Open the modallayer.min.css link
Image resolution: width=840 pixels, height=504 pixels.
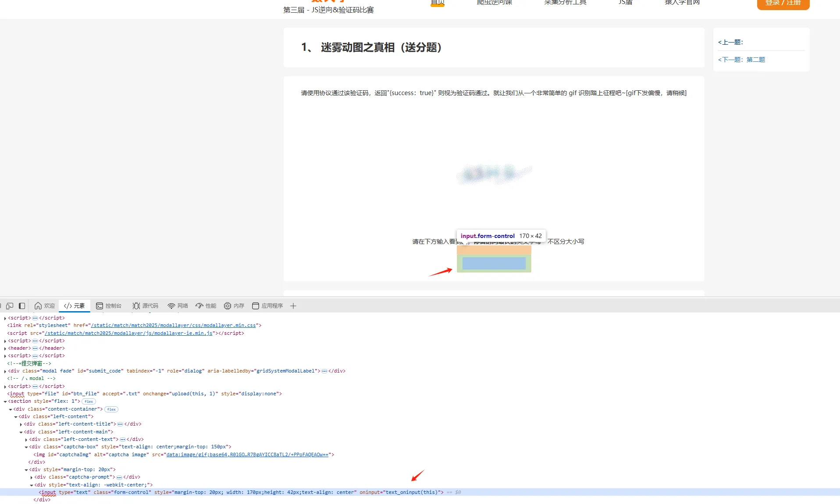173,326
